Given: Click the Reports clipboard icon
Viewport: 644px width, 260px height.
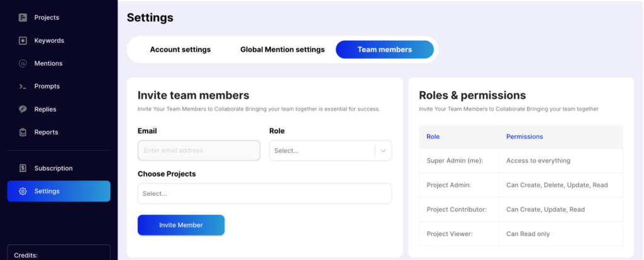Looking at the screenshot, I should tap(23, 133).
